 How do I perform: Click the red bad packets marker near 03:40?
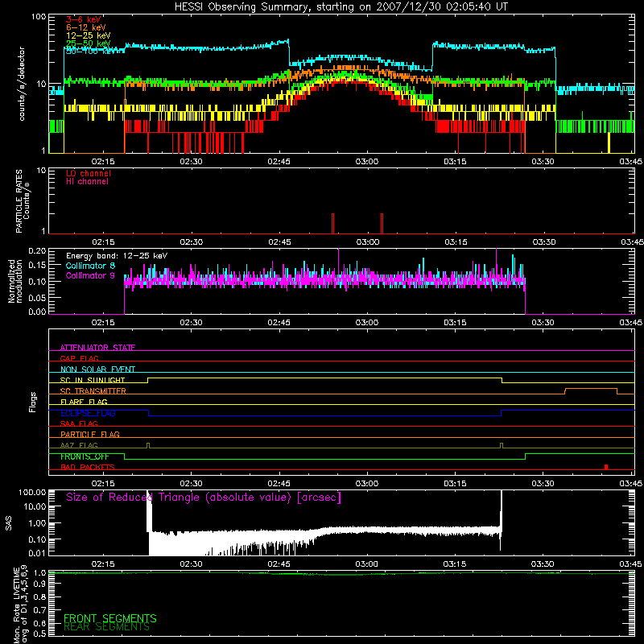point(606,467)
